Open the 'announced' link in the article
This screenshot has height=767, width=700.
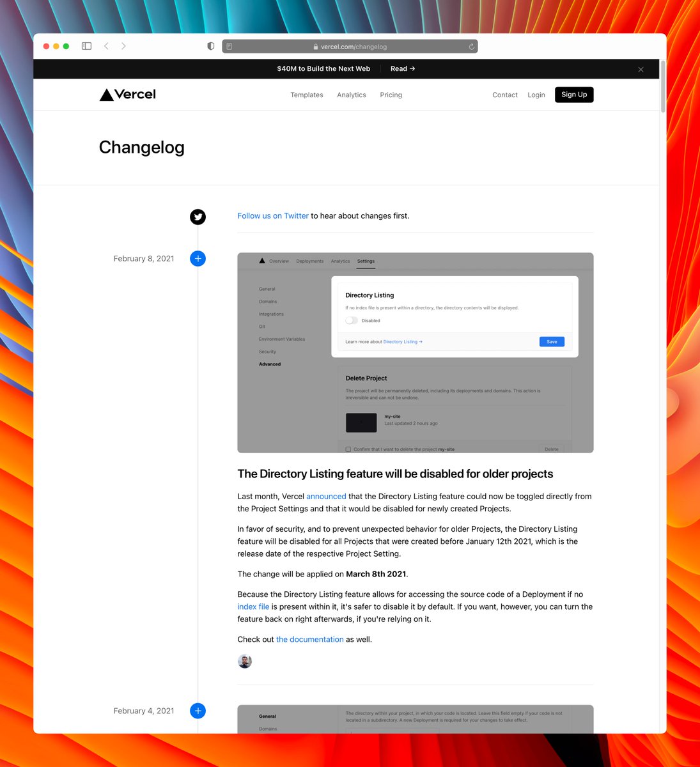click(326, 497)
